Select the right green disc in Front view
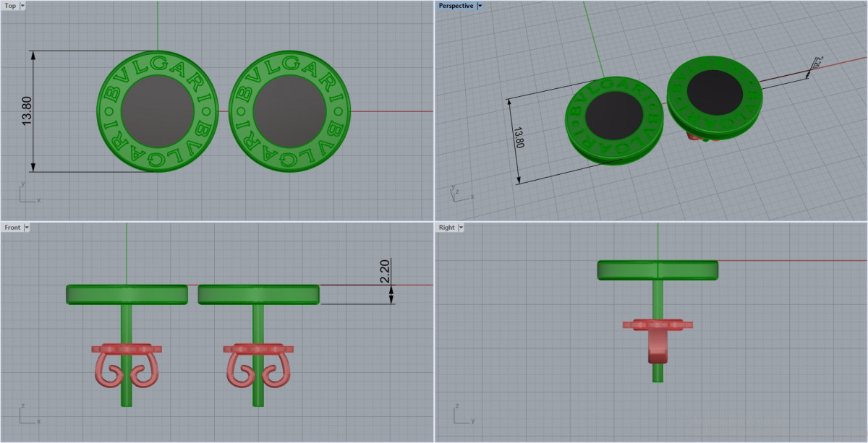 (x=258, y=294)
